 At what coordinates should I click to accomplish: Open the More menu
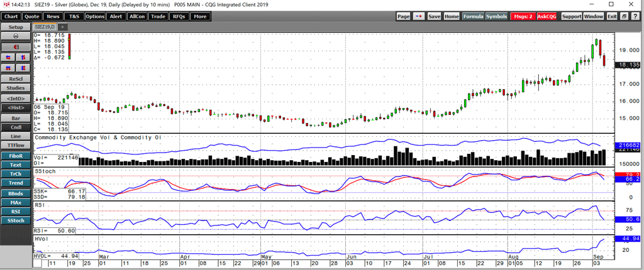pyautogui.click(x=200, y=16)
